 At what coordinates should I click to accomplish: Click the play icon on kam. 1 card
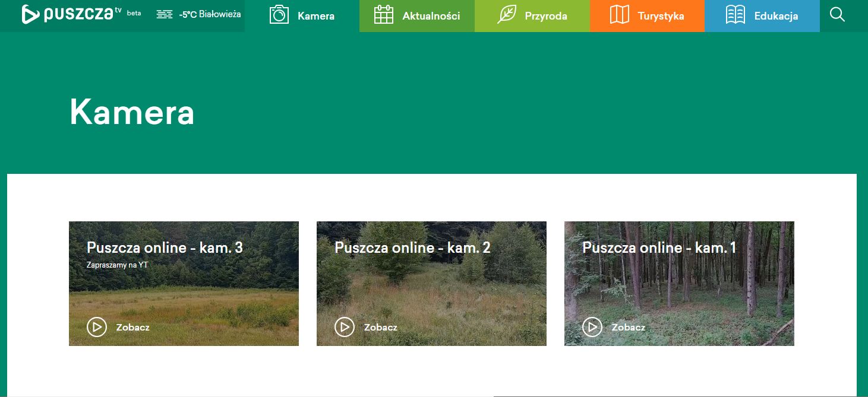(x=592, y=327)
